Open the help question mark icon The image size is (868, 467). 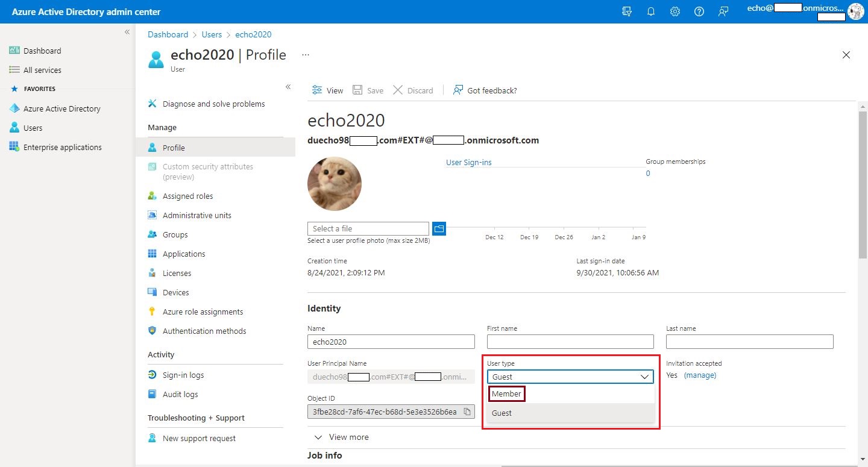(699, 11)
